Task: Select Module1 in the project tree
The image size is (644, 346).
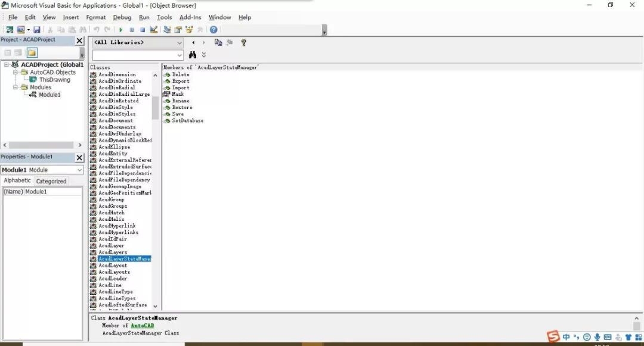Action: [49, 95]
